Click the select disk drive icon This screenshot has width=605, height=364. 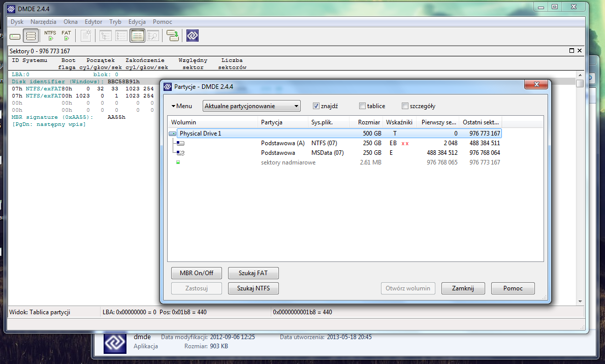pyautogui.click(x=15, y=36)
